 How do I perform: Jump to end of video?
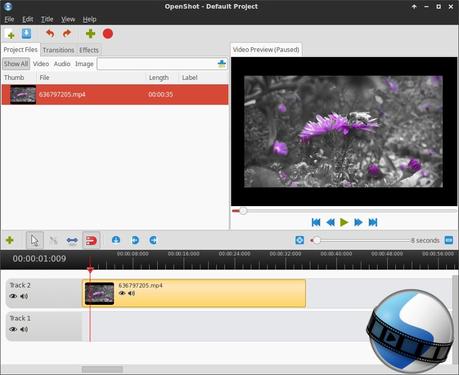click(x=373, y=222)
